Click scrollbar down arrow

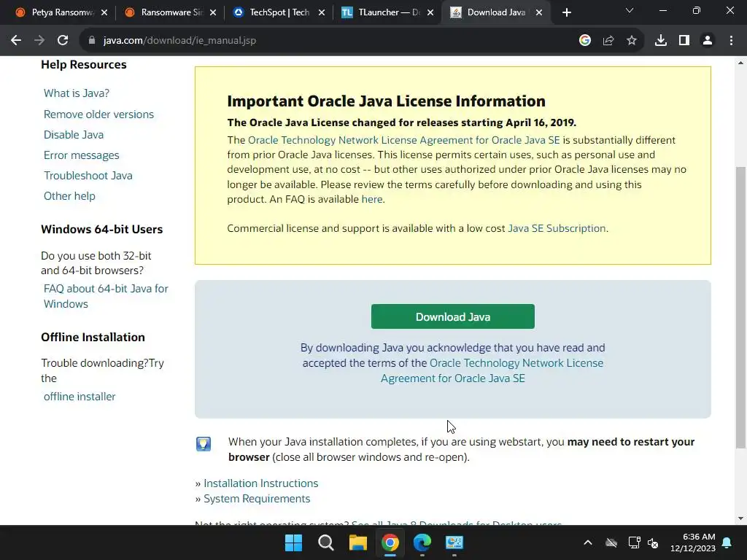(740, 518)
